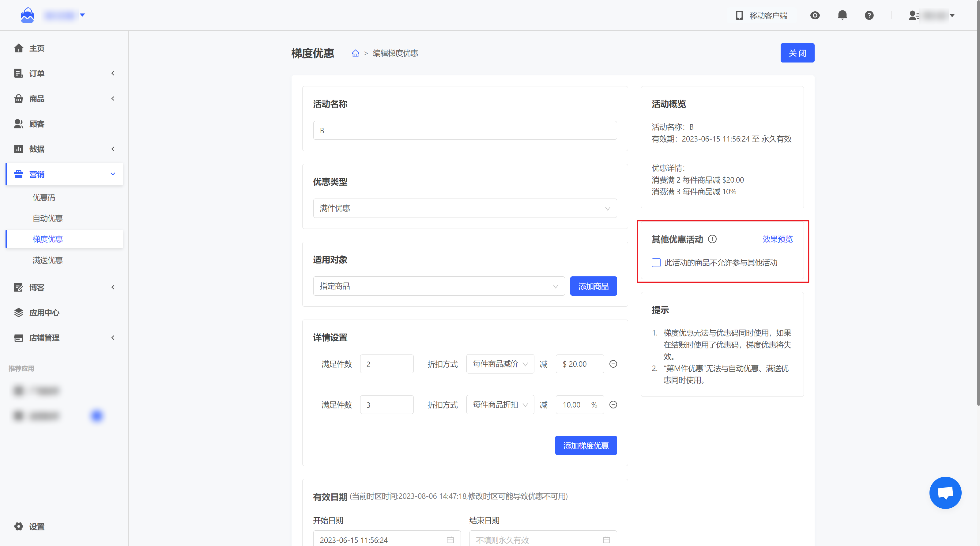Click the notification bell icon
This screenshot has width=980, height=546.
(x=842, y=15)
